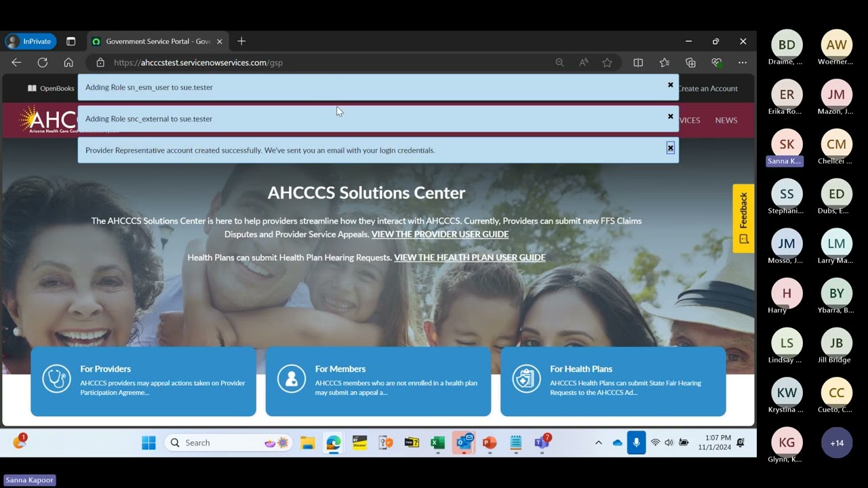Open Notepad from the taskbar

tap(515, 443)
